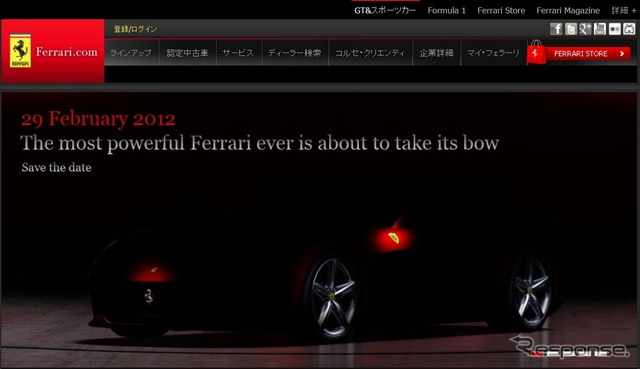The height and width of the screenshot is (369, 640).
Task: Click the Save the date text
Action: (56, 167)
